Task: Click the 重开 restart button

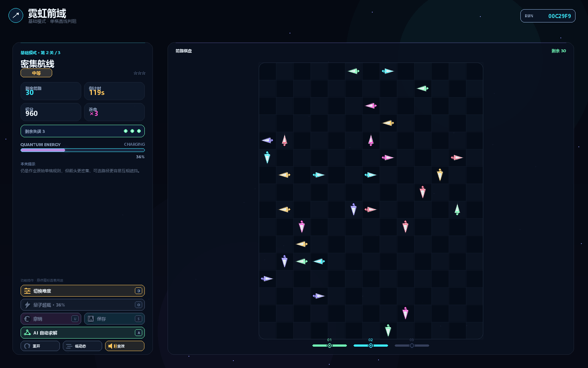Action: click(x=40, y=346)
